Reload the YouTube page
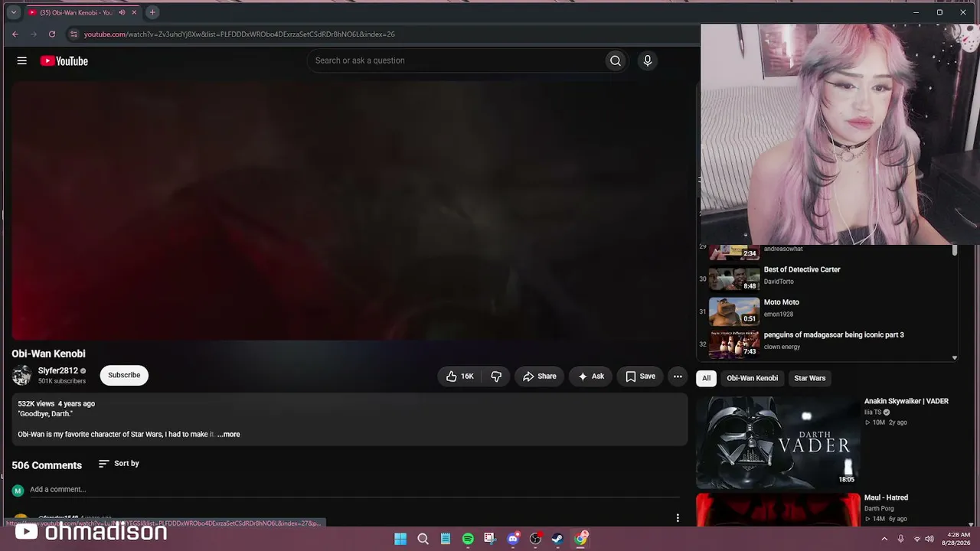Screen dimensions: 980x551 pyautogui.click(x=52, y=34)
